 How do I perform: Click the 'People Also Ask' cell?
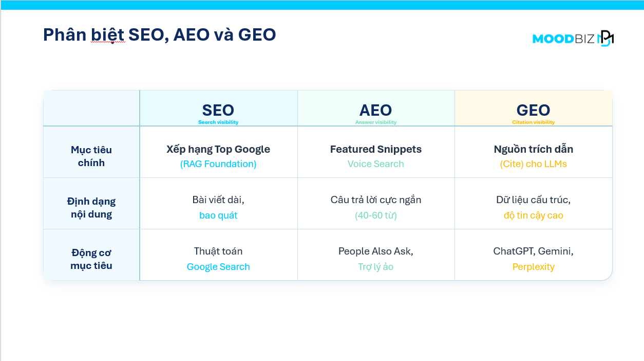pyautogui.click(x=376, y=251)
